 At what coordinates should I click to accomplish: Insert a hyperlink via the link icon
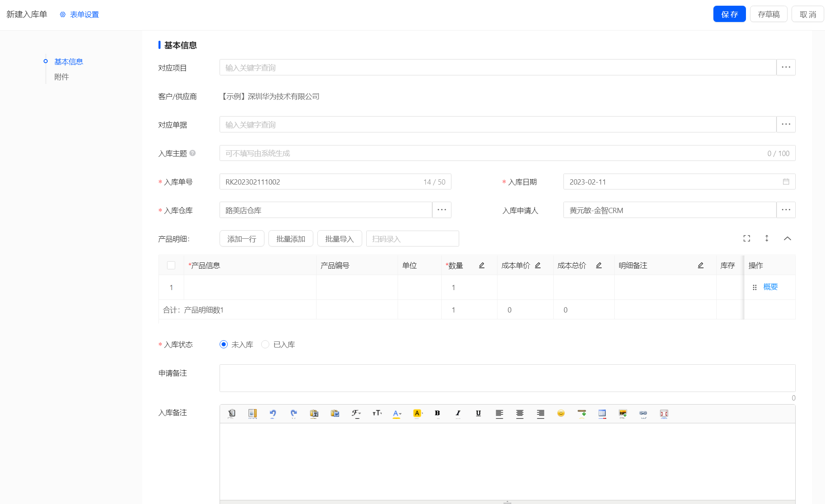(x=643, y=414)
